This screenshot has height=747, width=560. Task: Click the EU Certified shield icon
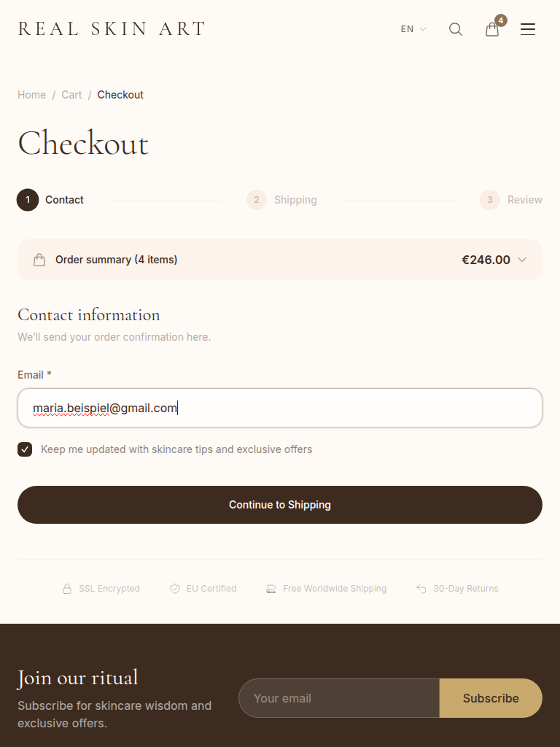pyautogui.click(x=175, y=589)
